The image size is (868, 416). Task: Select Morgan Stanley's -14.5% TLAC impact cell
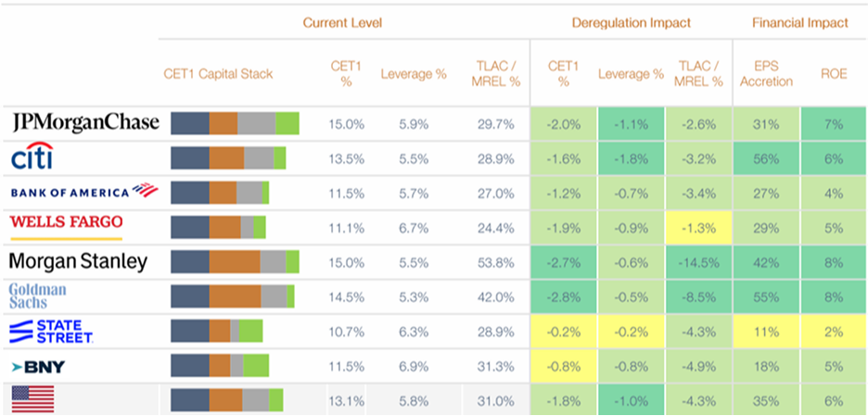(697, 262)
